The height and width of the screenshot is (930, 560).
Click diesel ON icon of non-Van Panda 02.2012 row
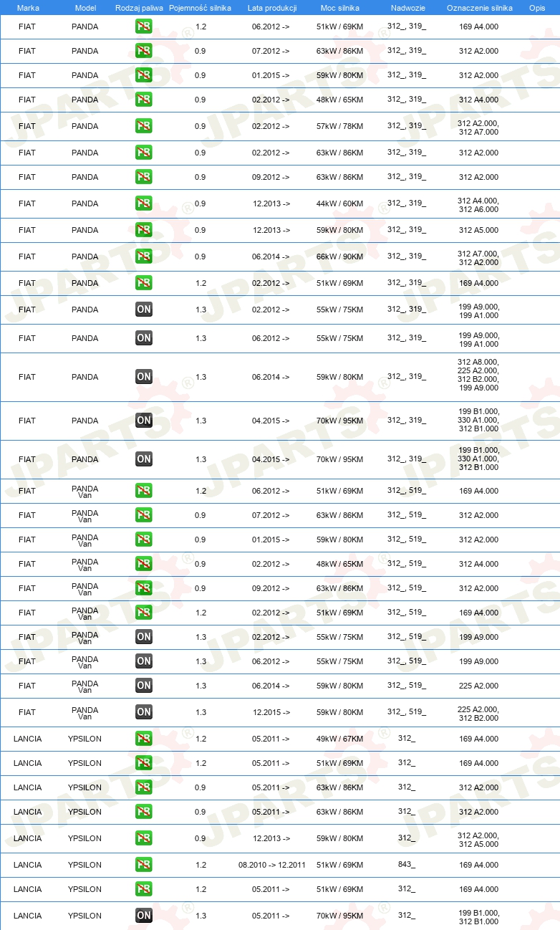(x=144, y=310)
